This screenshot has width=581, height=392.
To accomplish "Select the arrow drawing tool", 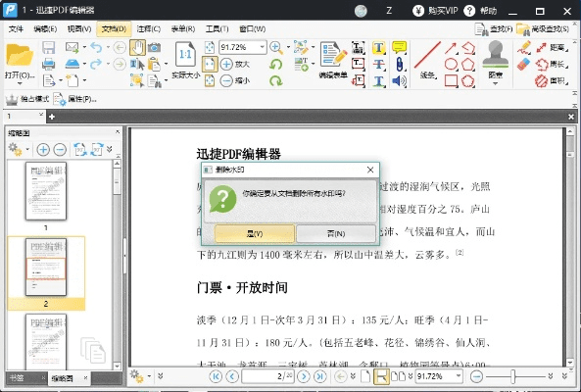I will click(x=451, y=48).
